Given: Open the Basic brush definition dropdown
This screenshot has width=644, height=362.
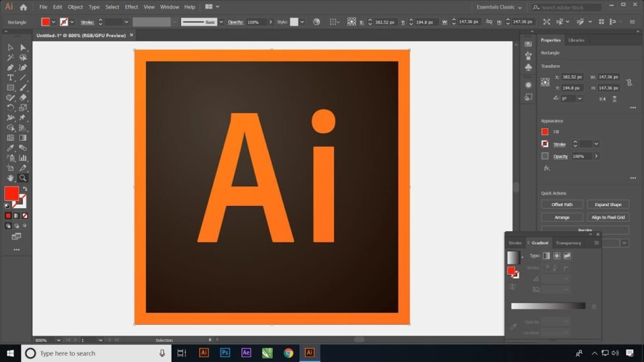Looking at the screenshot, I should click(221, 22).
